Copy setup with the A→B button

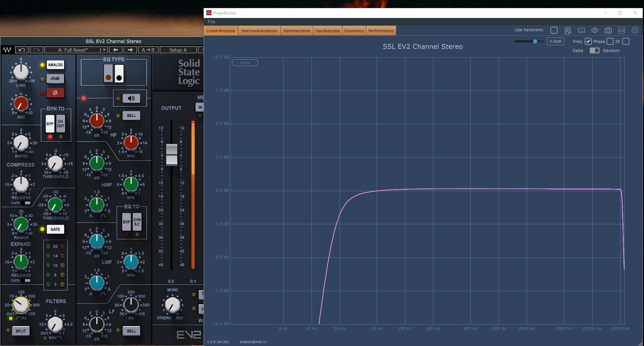(148, 50)
